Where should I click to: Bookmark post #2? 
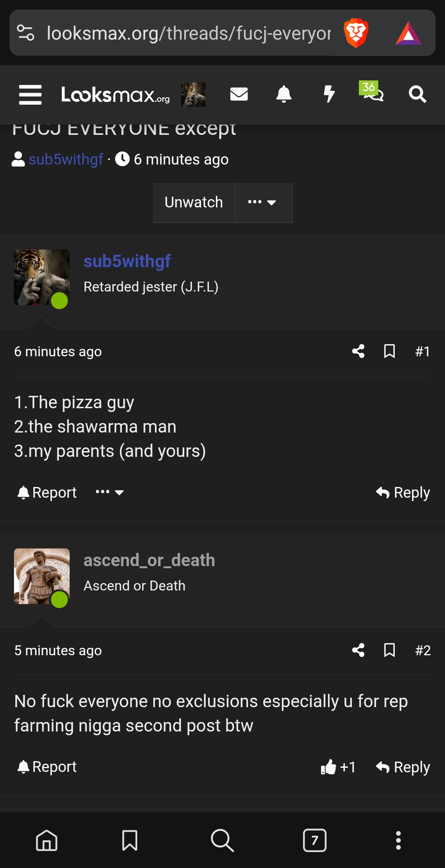click(390, 650)
